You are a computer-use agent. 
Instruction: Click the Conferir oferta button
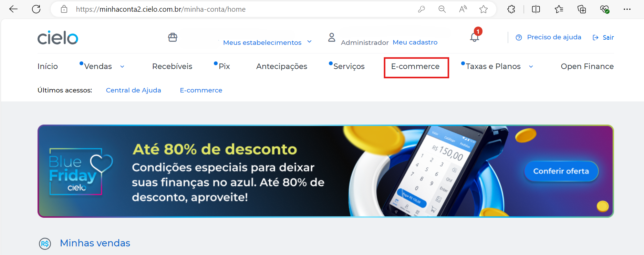click(561, 171)
